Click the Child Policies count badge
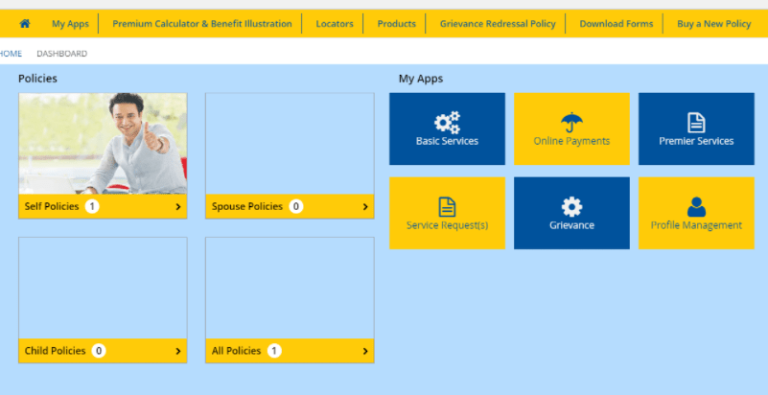The image size is (768, 395). point(98,351)
